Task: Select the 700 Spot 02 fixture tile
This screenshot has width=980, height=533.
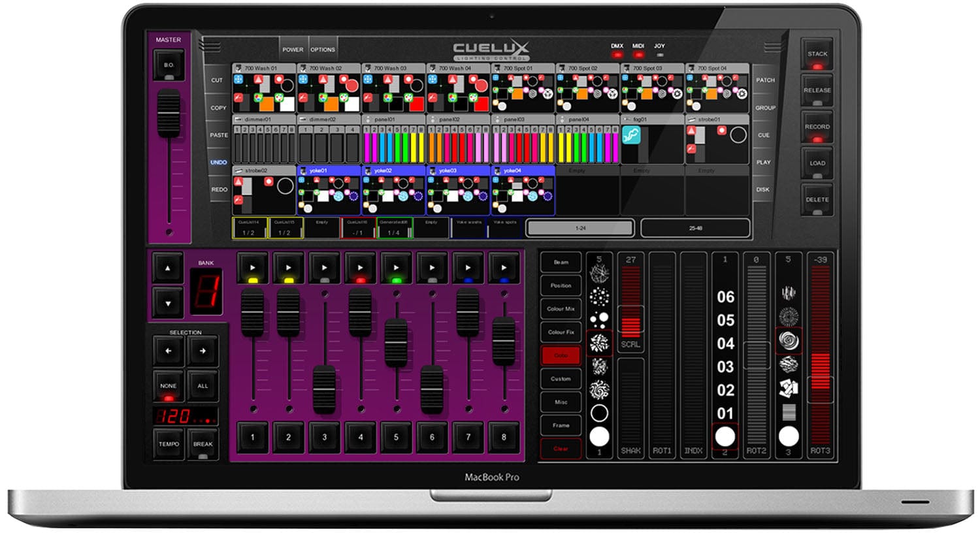Action: pos(588,88)
